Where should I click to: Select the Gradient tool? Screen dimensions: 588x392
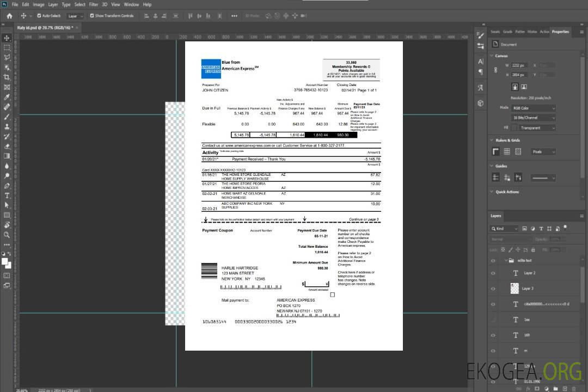(x=7, y=156)
